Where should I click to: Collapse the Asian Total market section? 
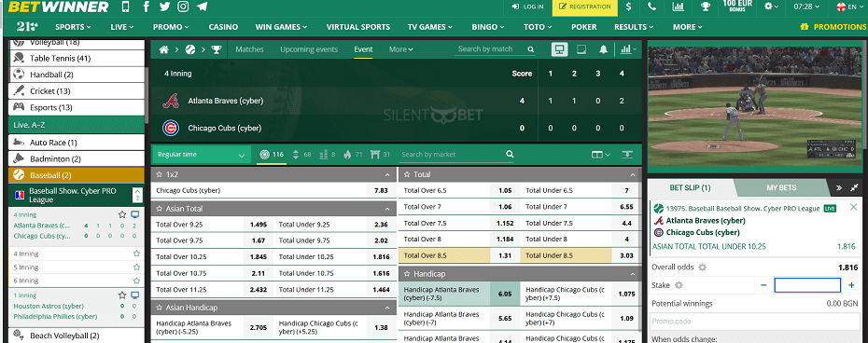point(386,209)
